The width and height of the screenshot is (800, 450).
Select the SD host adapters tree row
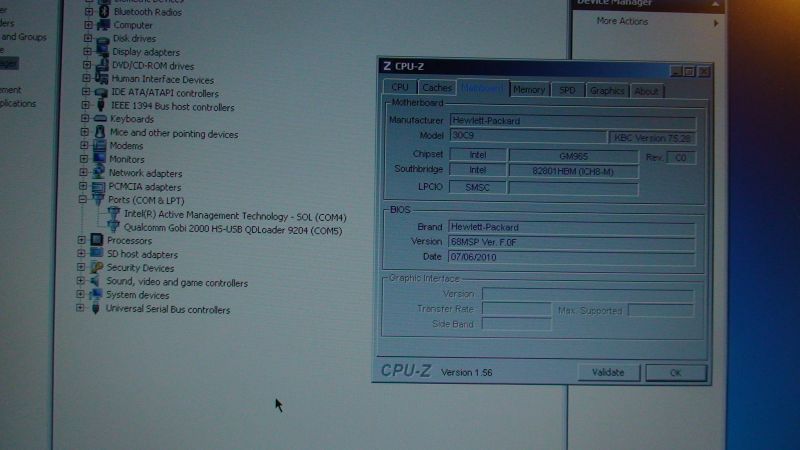(x=142, y=254)
